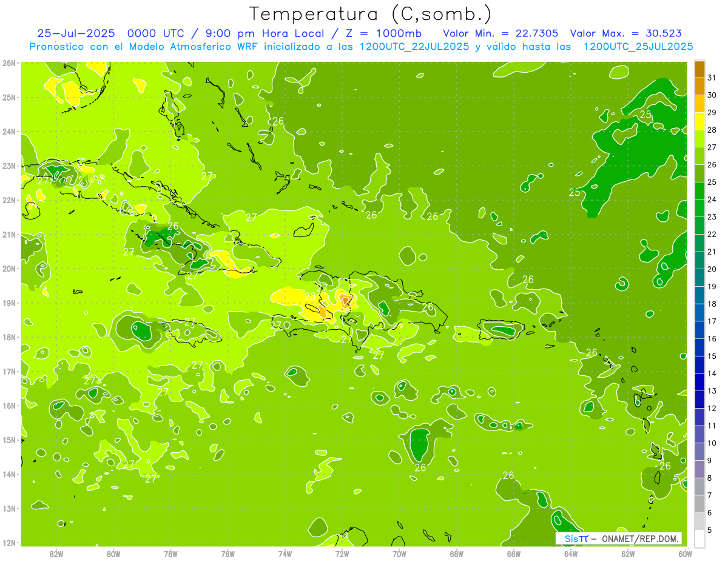Click the "17N" latitude label
Image resolution: width=728 pixels, height=562 pixels.
click(9, 371)
